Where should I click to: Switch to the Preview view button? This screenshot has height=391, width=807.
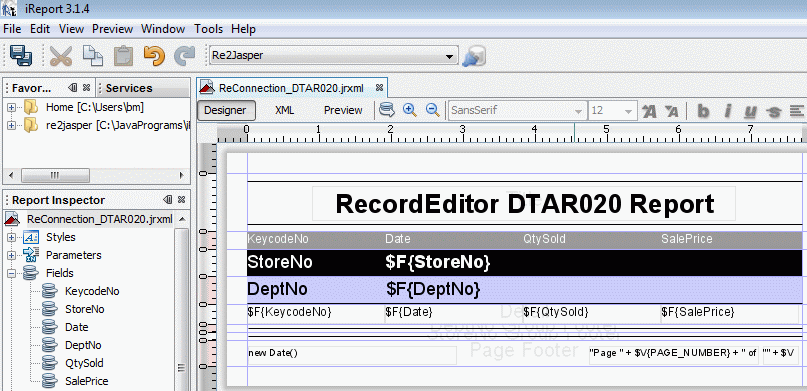tap(343, 110)
